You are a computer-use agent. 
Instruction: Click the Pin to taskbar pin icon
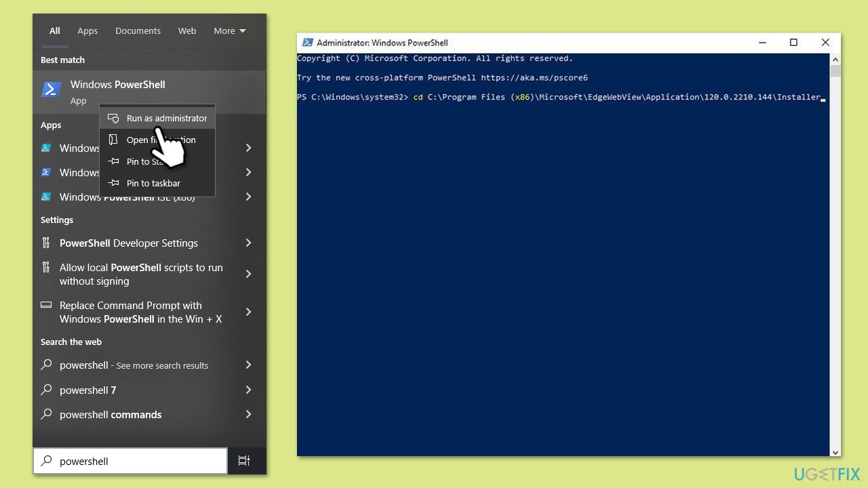pyautogui.click(x=113, y=183)
